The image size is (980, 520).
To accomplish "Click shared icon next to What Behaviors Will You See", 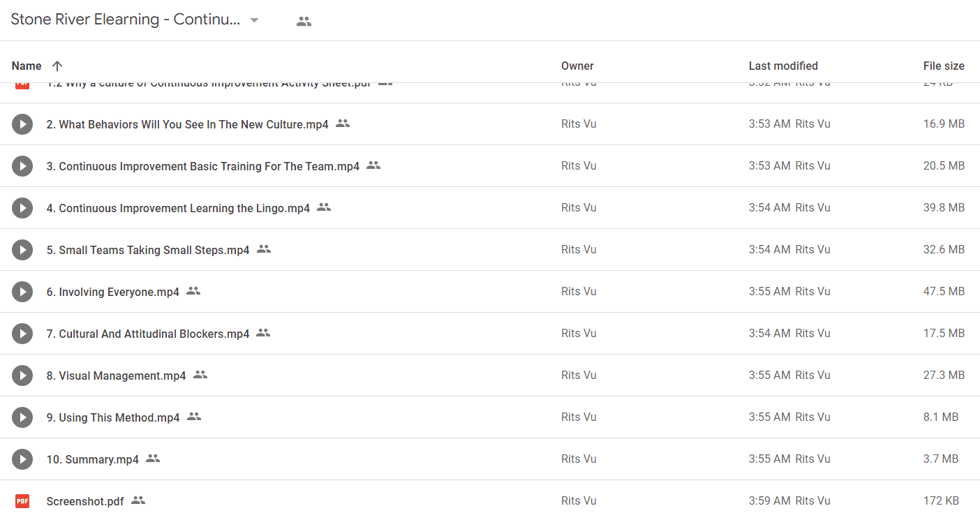I will pos(343,124).
